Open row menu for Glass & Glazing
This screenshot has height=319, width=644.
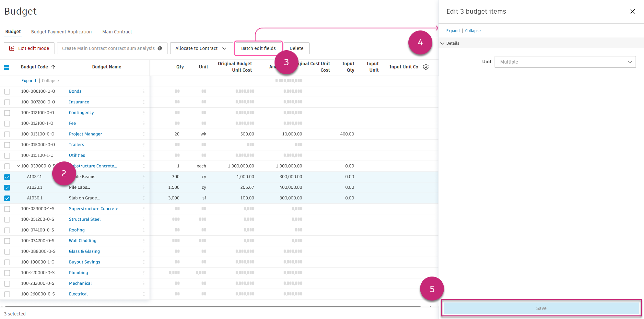tap(144, 252)
